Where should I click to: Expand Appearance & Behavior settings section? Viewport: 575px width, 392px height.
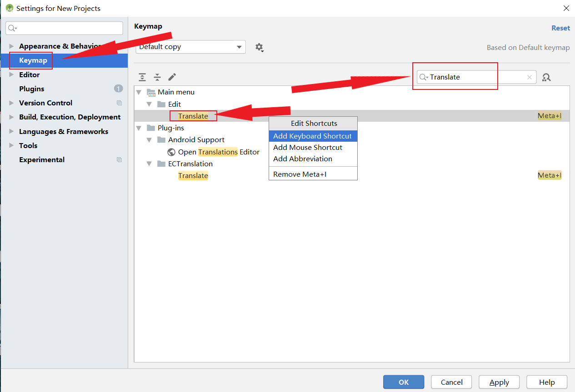[11, 46]
